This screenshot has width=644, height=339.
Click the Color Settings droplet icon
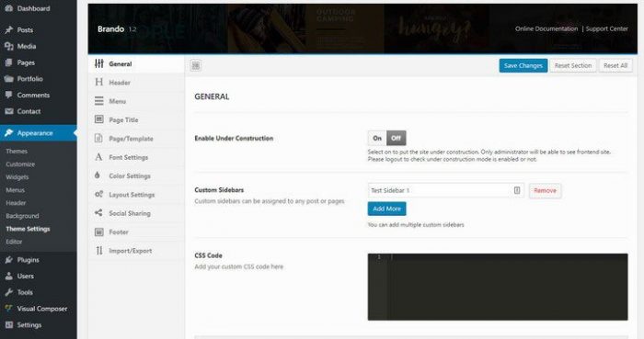(98, 175)
